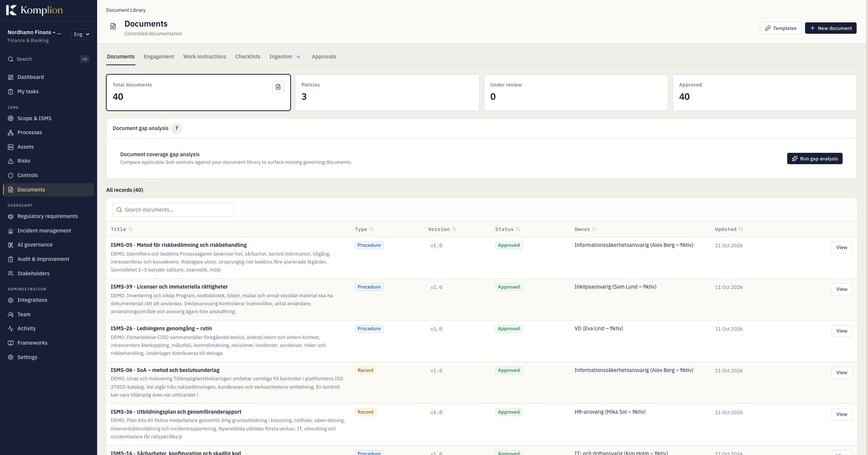Sort table by Version column
868x455 pixels.
tap(442, 229)
